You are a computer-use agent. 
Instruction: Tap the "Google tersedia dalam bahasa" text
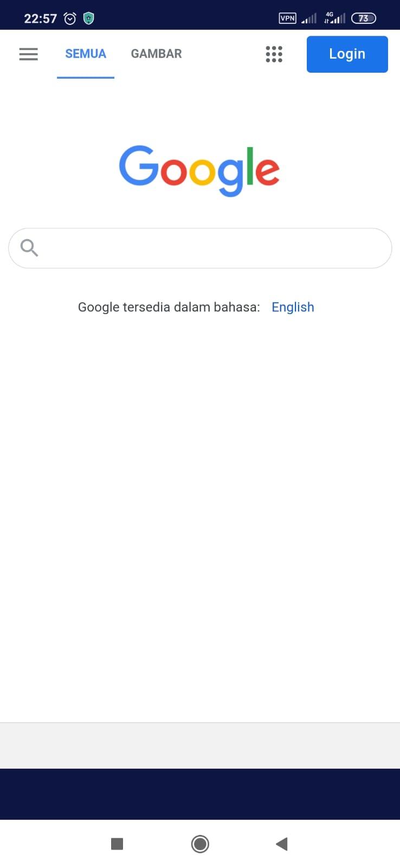pos(169,307)
